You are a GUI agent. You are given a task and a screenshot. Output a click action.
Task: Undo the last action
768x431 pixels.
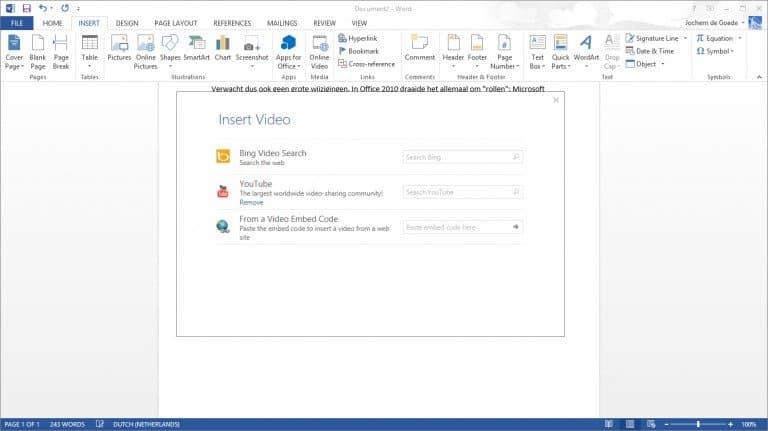click(43, 8)
